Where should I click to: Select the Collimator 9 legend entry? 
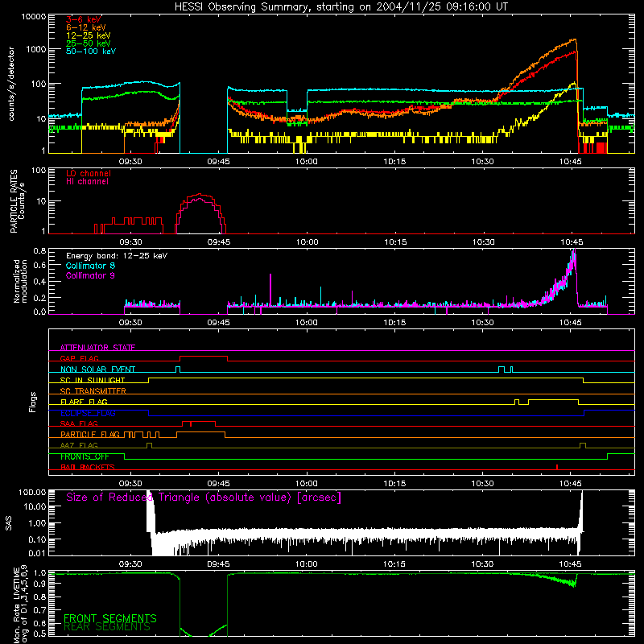[x=90, y=275]
